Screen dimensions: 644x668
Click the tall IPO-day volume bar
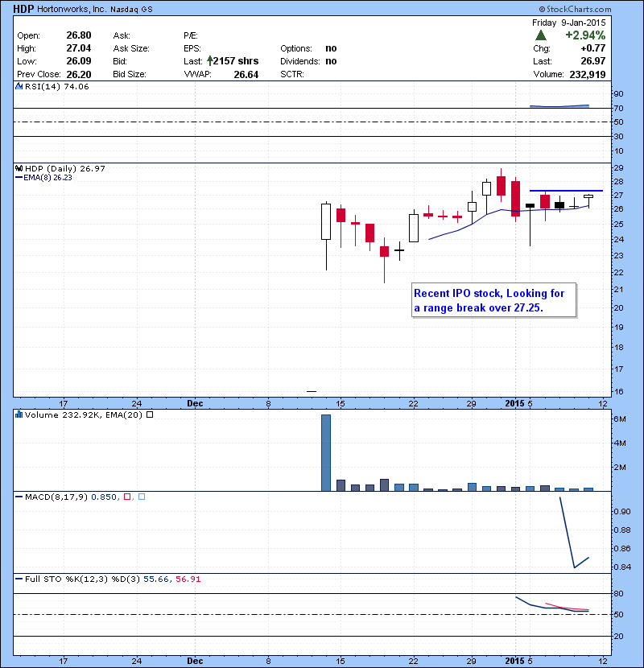326,453
